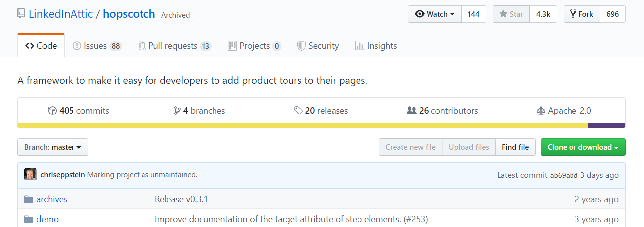Click the Fork button
Screen dimensions: 644x227
click(x=581, y=14)
